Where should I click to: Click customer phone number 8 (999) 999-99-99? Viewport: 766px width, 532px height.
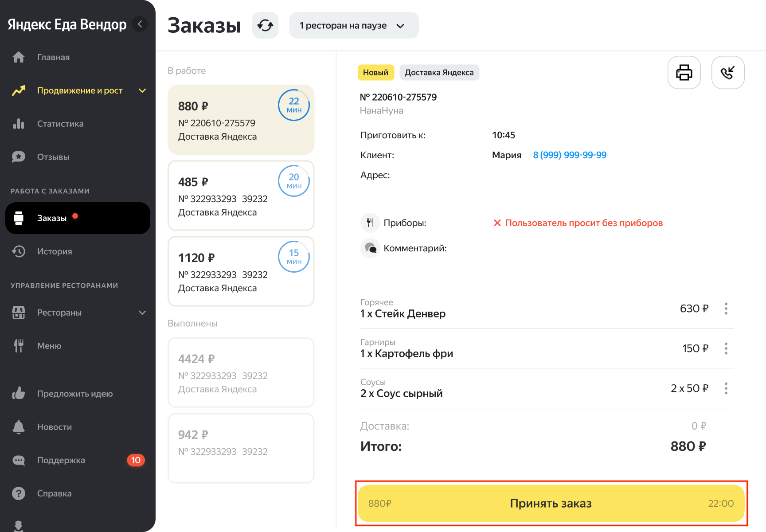click(569, 155)
